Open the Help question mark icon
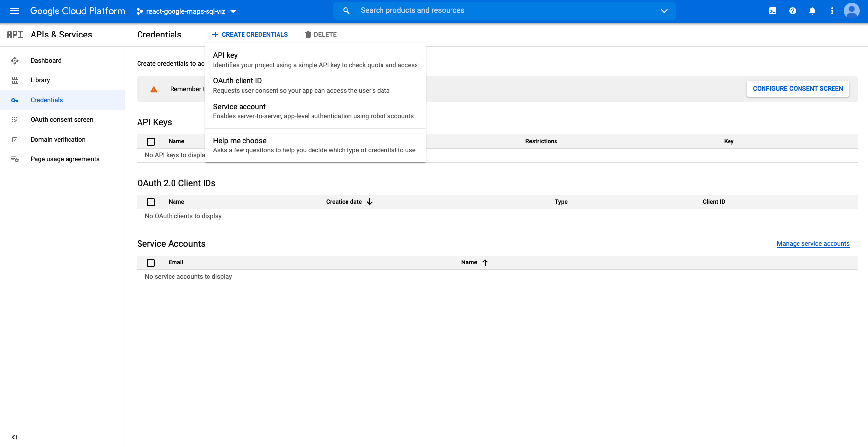The height and width of the screenshot is (447, 868). pyautogui.click(x=793, y=11)
